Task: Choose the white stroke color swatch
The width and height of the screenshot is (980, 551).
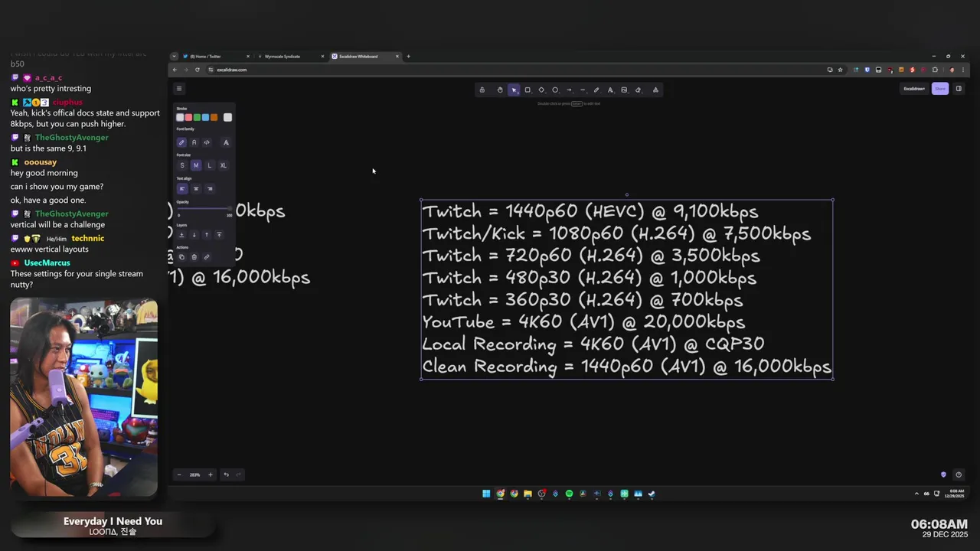Action: 180,117
